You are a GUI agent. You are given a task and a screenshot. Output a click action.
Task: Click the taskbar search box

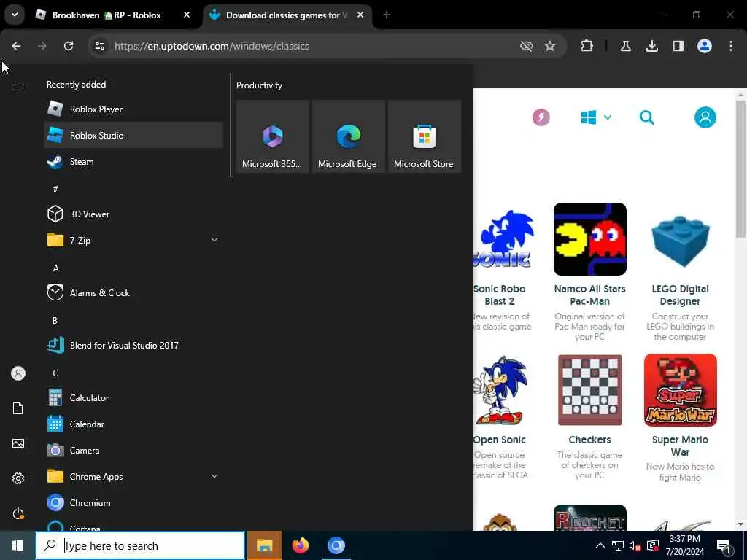point(141,545)
